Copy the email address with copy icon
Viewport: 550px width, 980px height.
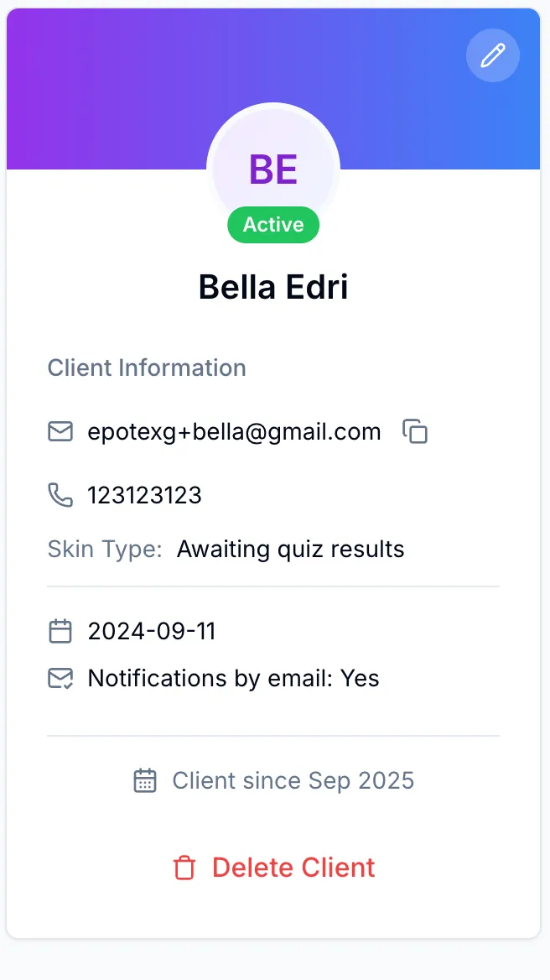tap(415, 431)
